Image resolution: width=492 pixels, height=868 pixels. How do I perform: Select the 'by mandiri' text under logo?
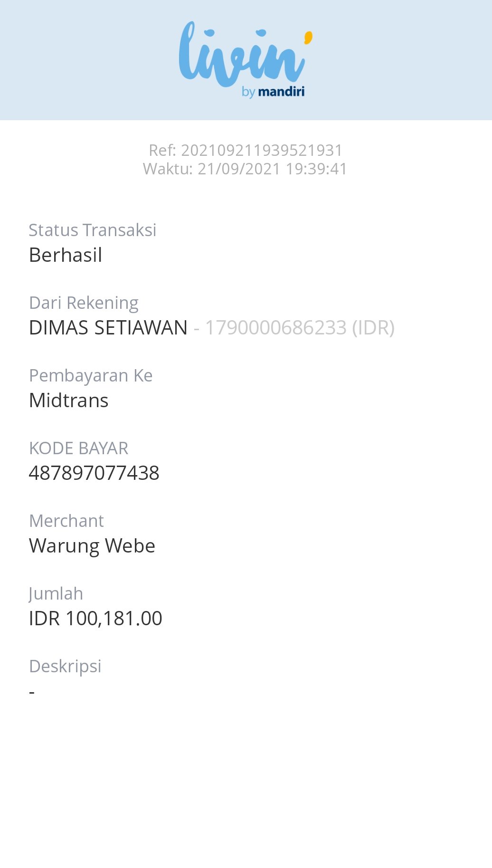click(x=273, y=92)
